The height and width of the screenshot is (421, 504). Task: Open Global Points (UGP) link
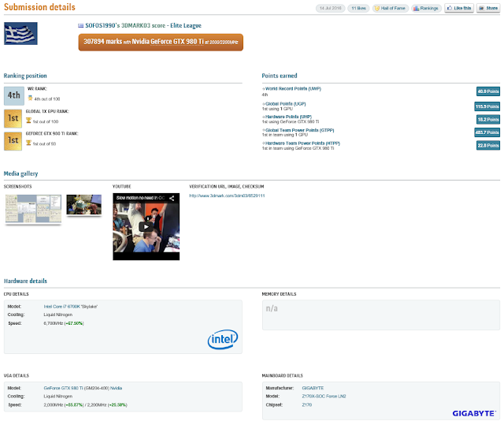click(x=285, y=103)
